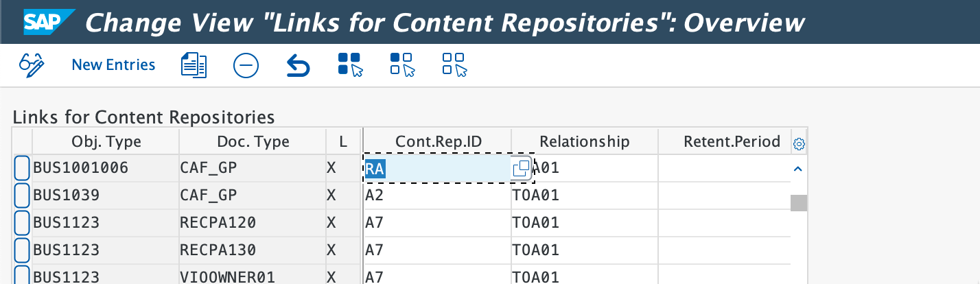Click the Obj. Type column header
This screenshot has width=980, height=284.
click(x=106, y=142)
